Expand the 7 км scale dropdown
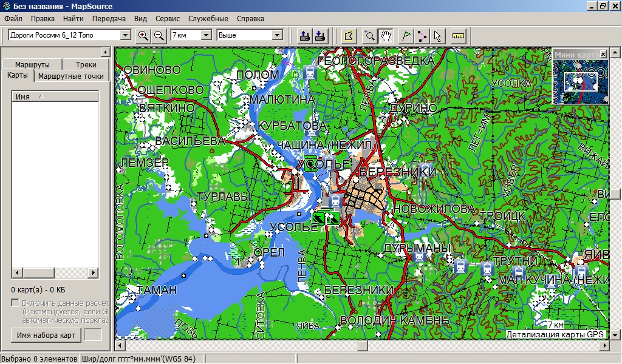The width and height of the screenshot is (622, 364). (206, 35)
